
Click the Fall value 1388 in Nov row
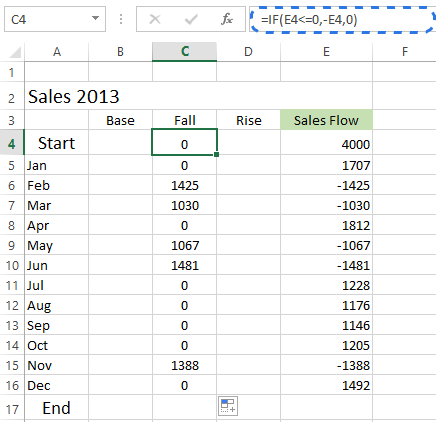[x=185, y=365]
